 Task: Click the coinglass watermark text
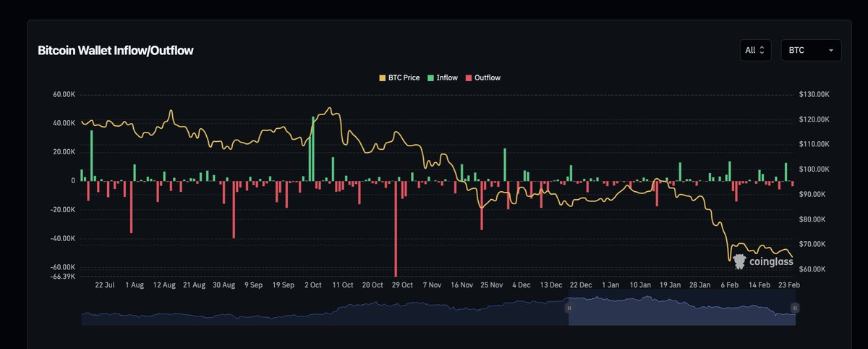[771, 262]
